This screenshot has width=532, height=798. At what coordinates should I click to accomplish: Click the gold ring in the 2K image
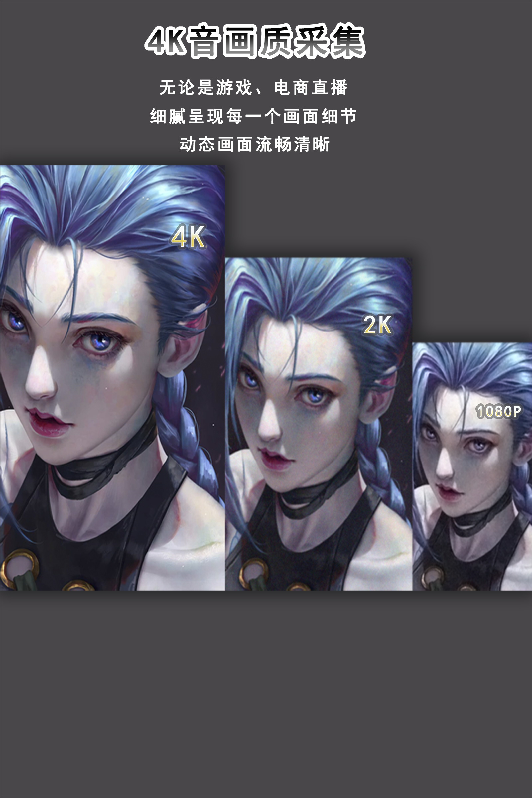click(x=254, y=573)
